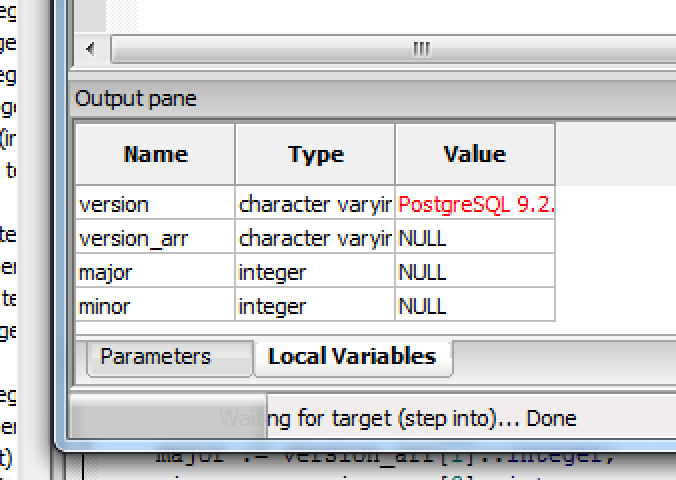Screen dimensions: 676x480
Task: Sort by the Name column header
Action: (156, 154)
